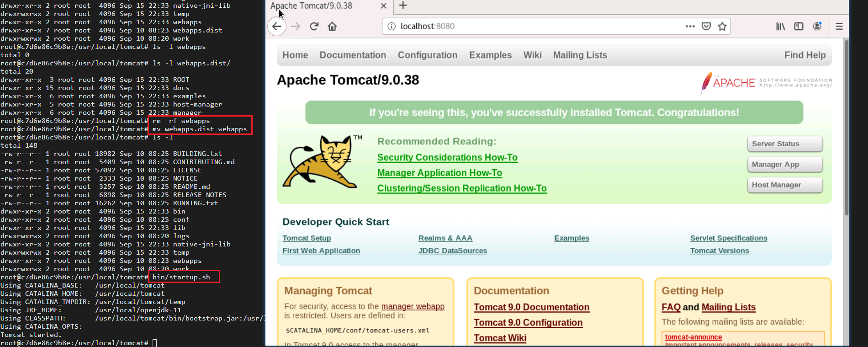Click 'Tomcat started.' line in terminal
The width and height of the screenshot is (868, 347).
(30, 335)
